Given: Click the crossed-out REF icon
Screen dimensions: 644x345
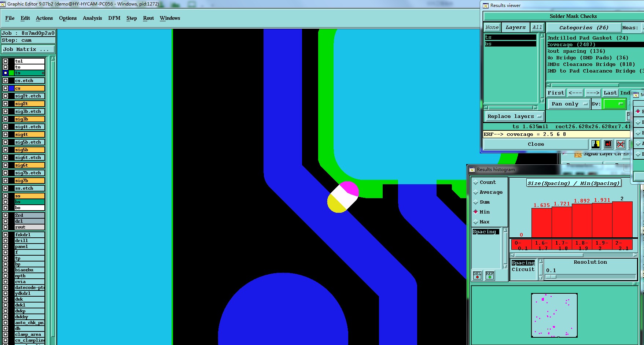Looking at the screenshot, I should (x=620, y=144).
